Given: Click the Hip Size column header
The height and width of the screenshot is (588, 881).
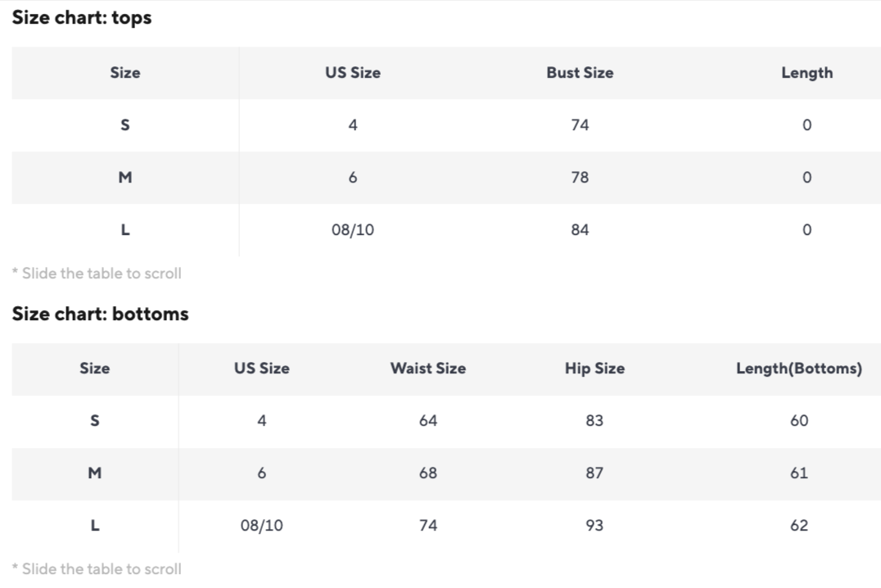Looking at the screenshot, I should point(594,369).
